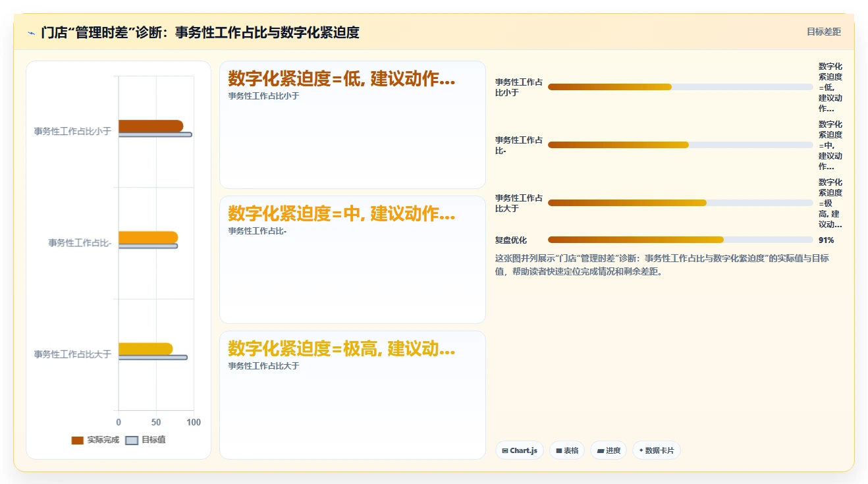Click 数字化紧迫度=低 value beside first progress bar

[830, 88]
